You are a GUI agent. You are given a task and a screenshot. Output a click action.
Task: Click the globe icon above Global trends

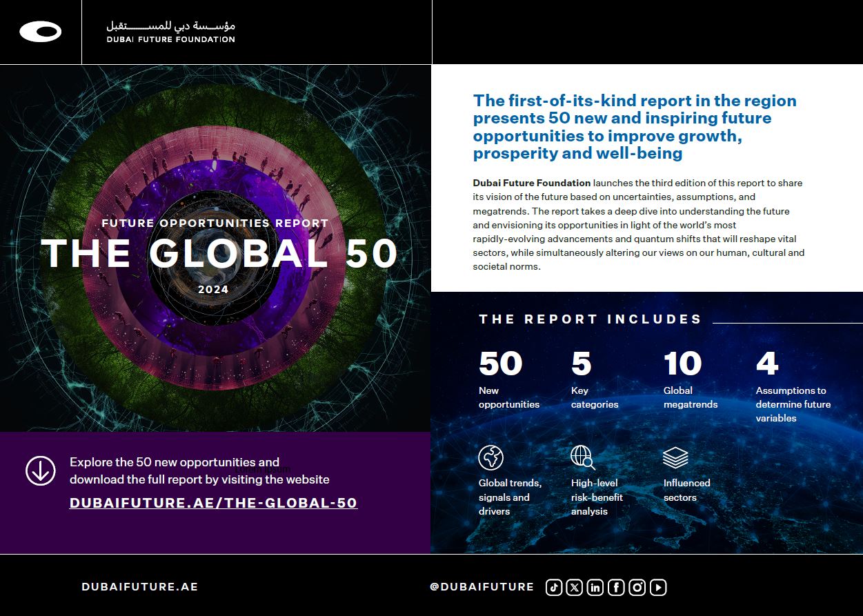pos(490,457)
